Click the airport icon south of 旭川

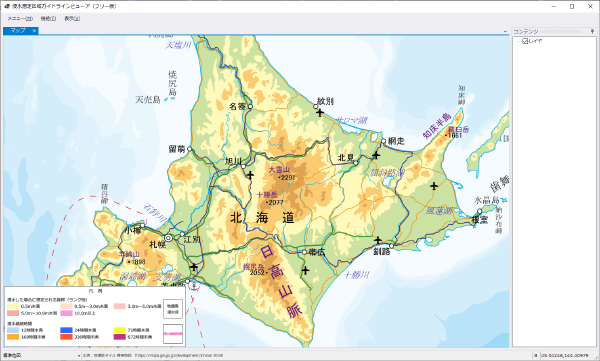click(250, 175)
